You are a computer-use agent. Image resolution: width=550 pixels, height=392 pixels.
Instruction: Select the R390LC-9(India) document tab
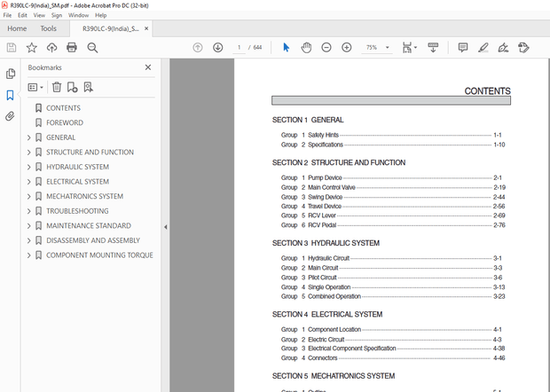pyautogui.click(x=111, y=28)
